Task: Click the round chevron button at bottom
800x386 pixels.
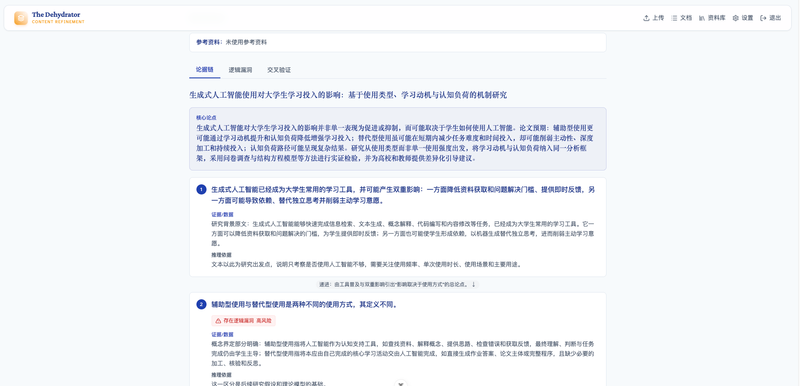Action: pos(401,384)
